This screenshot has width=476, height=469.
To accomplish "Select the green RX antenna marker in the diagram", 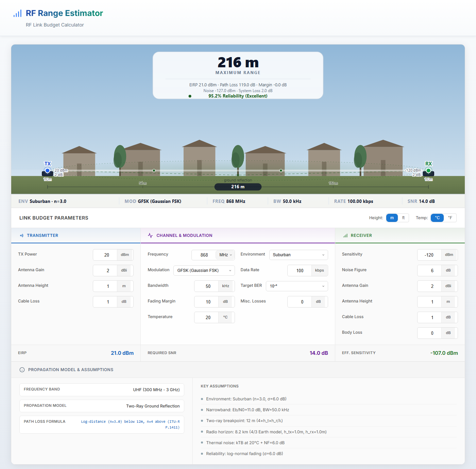I will click(428, 171).
